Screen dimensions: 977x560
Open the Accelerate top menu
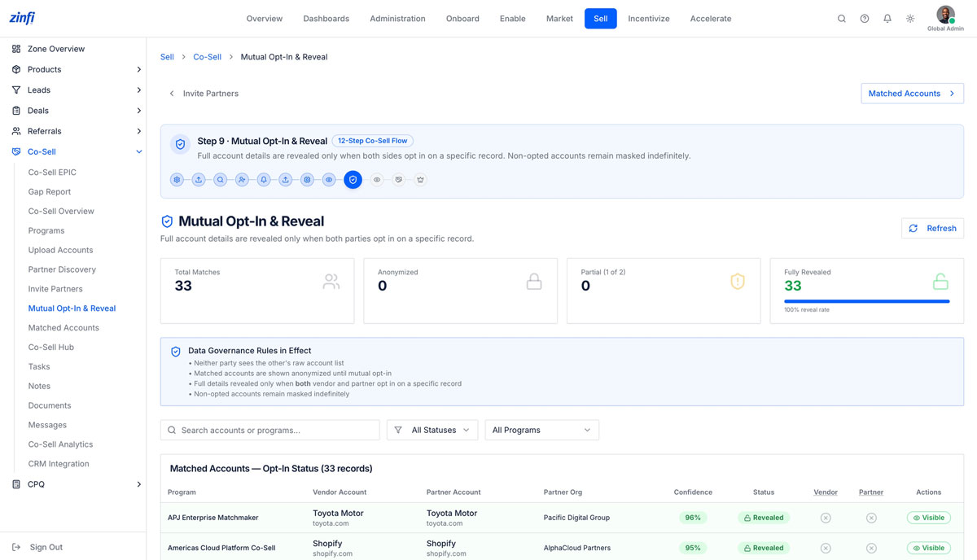(711, 19)
